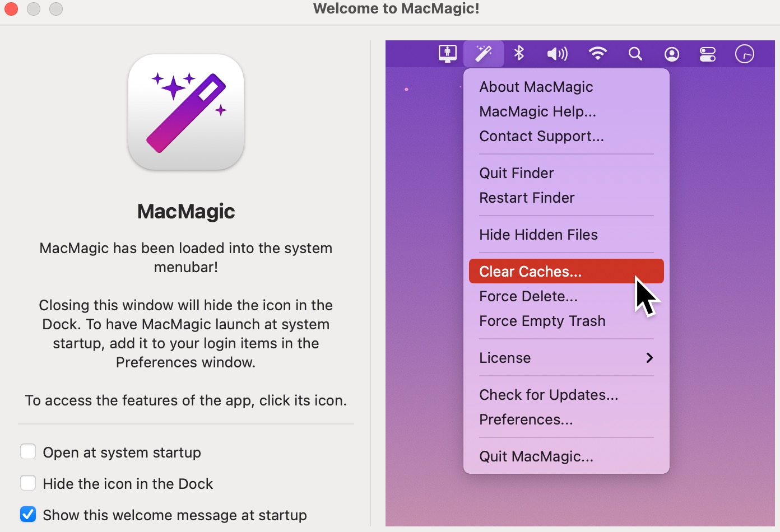Click the Wi-Fi menubar icon
This screenshot has width=780, height=532.
pos(598,54)
